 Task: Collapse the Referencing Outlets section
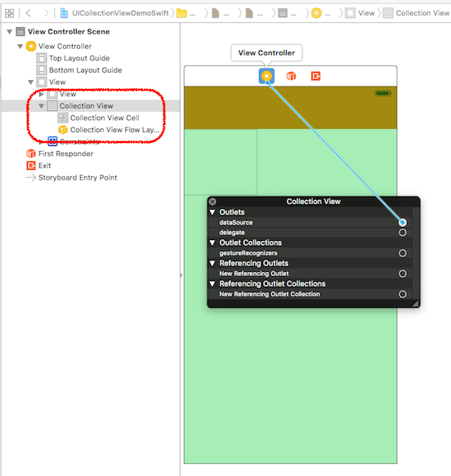pyautogui.click(x=212, y=263)
